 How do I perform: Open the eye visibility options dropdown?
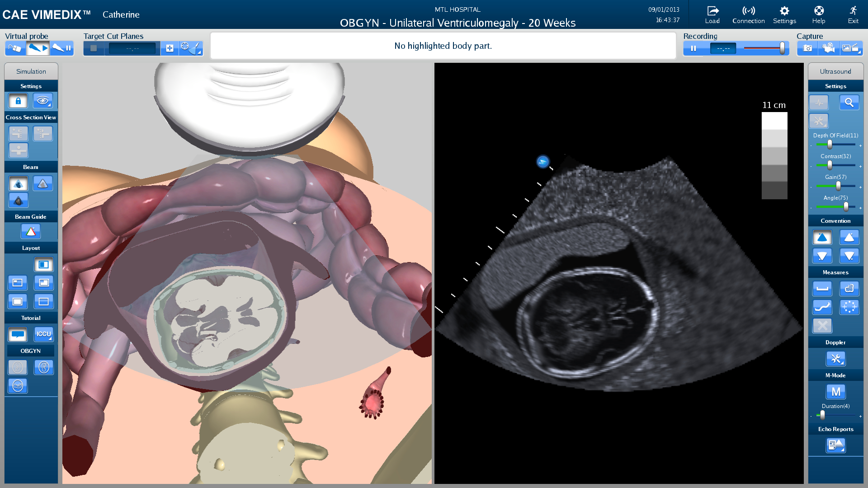point(43,101)
